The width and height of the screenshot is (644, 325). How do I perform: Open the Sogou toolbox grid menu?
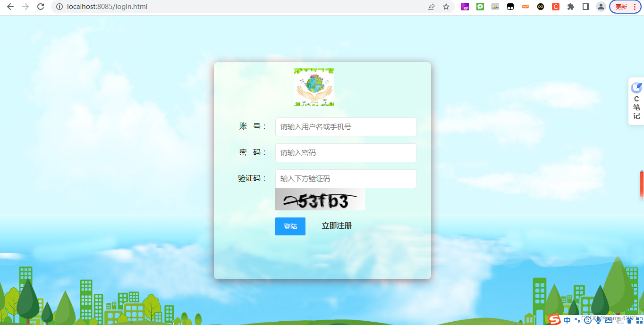[639, 320]
